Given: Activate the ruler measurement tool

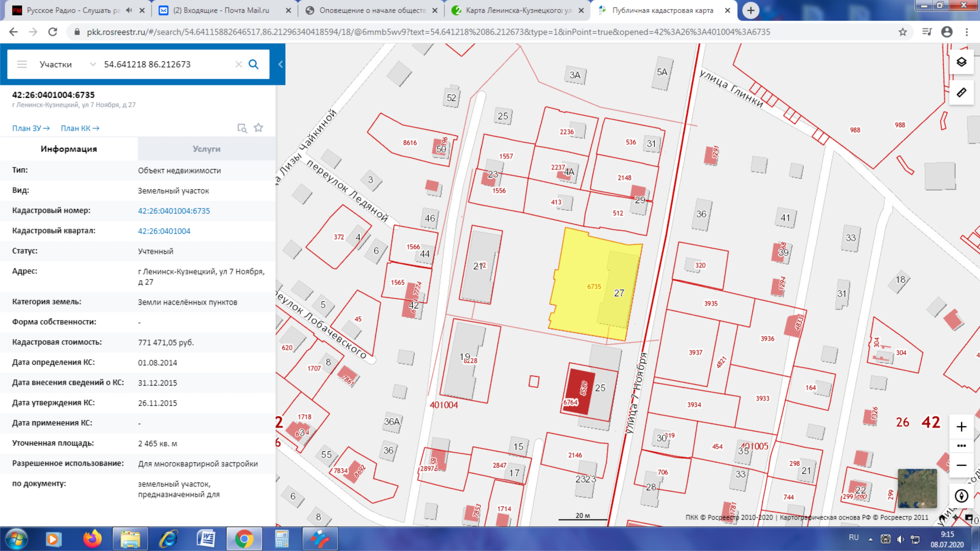Looking at the screenshot, I should pos(961,92).
